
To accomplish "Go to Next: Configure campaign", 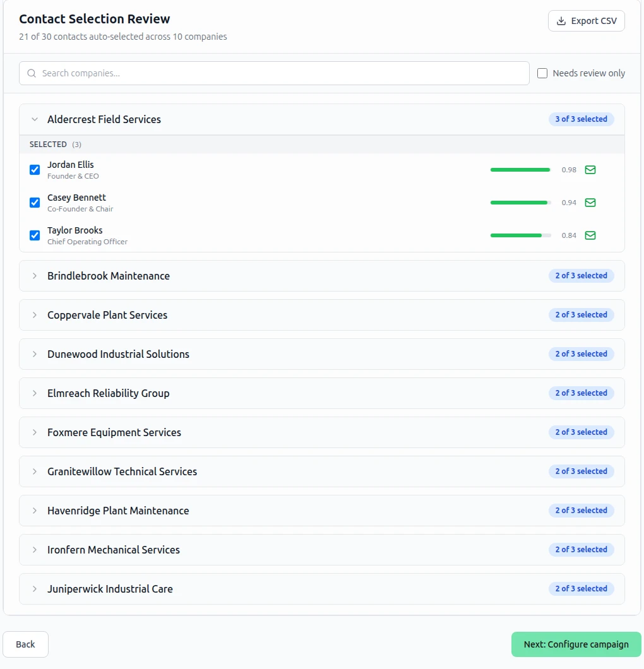I will [576, 644].
